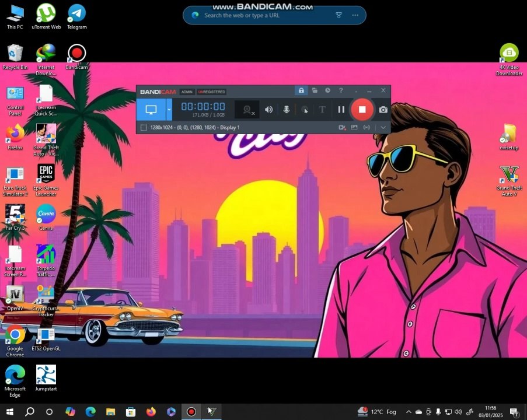Open Bandicam output folder icon
The image size is (527, 420).
click(315, 90)
